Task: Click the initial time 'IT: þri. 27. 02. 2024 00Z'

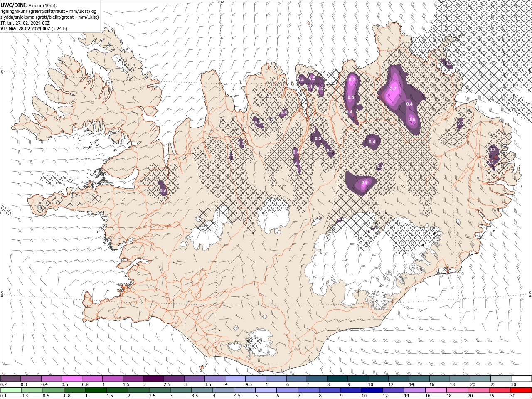Action: [x=24, y=23]
